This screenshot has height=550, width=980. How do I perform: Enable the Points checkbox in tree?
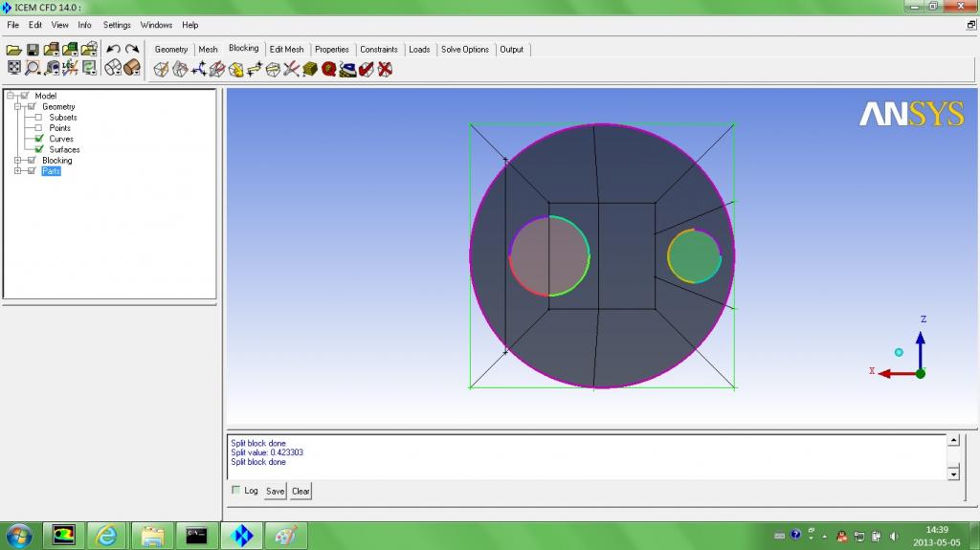point(39,128)
